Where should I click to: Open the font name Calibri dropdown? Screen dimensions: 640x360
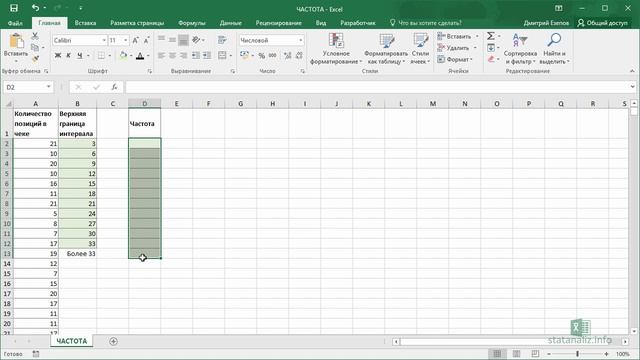[104, 40]
